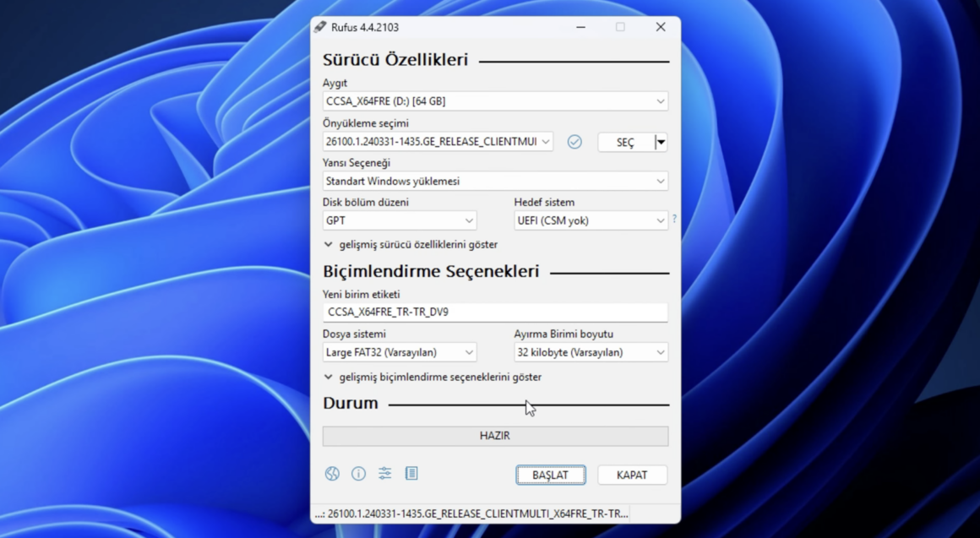Minimize the Rufus window

tap(580, 27)
